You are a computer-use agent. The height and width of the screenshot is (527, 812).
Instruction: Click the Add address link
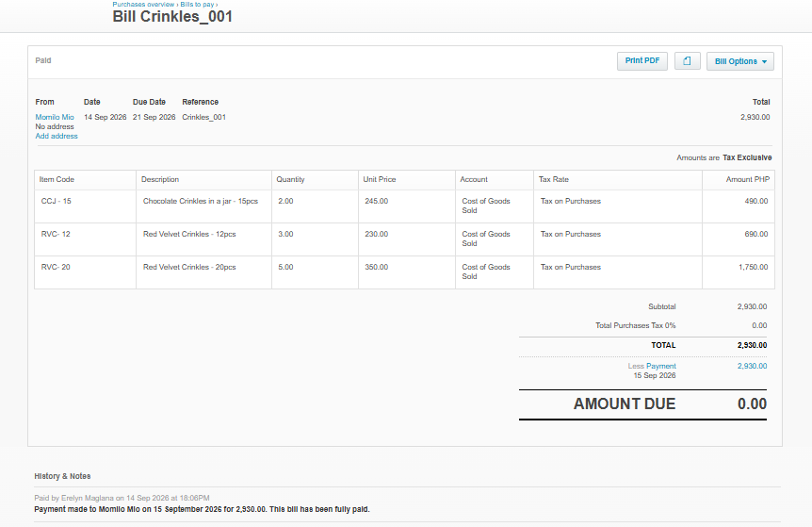click(x=57, y=136)
